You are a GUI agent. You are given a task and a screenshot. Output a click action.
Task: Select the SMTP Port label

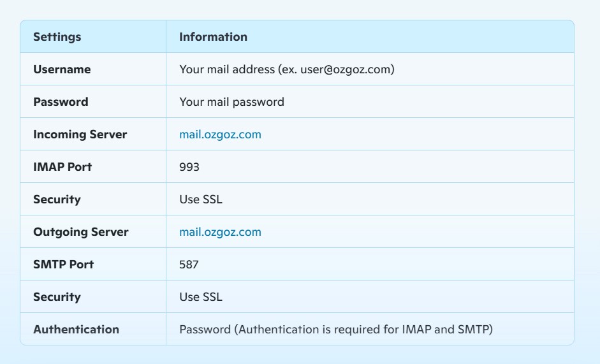point(63,265)
